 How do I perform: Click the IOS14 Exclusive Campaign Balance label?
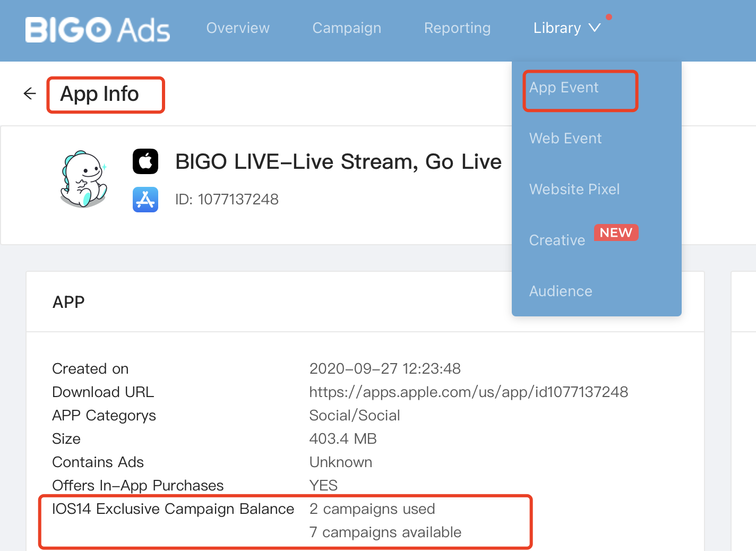[x=173, y=509]
